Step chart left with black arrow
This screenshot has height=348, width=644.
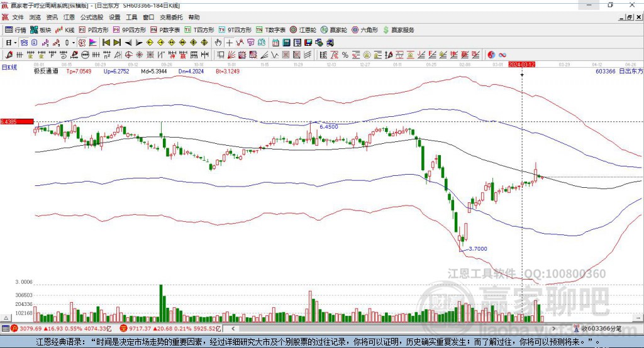[128, 43]
